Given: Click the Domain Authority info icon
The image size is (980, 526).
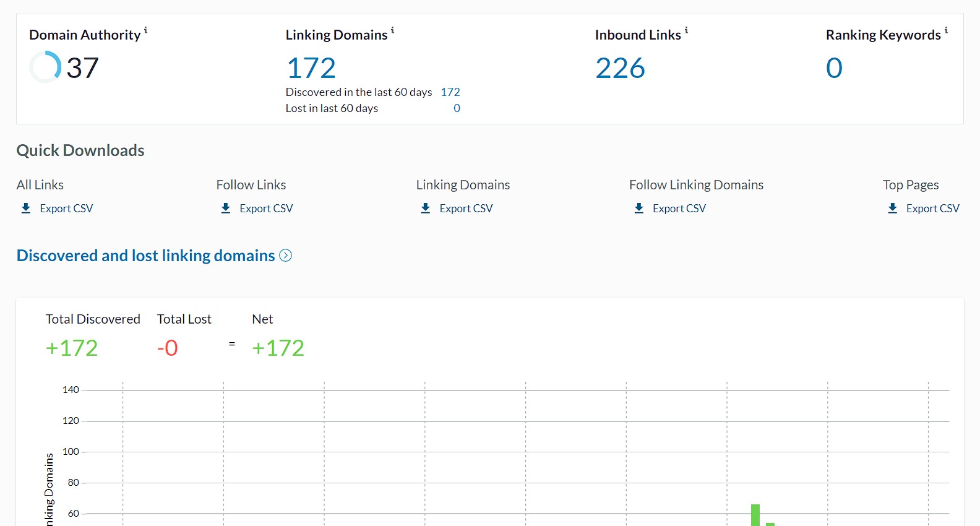Looking at the screenshot, I should click(145, 30).
